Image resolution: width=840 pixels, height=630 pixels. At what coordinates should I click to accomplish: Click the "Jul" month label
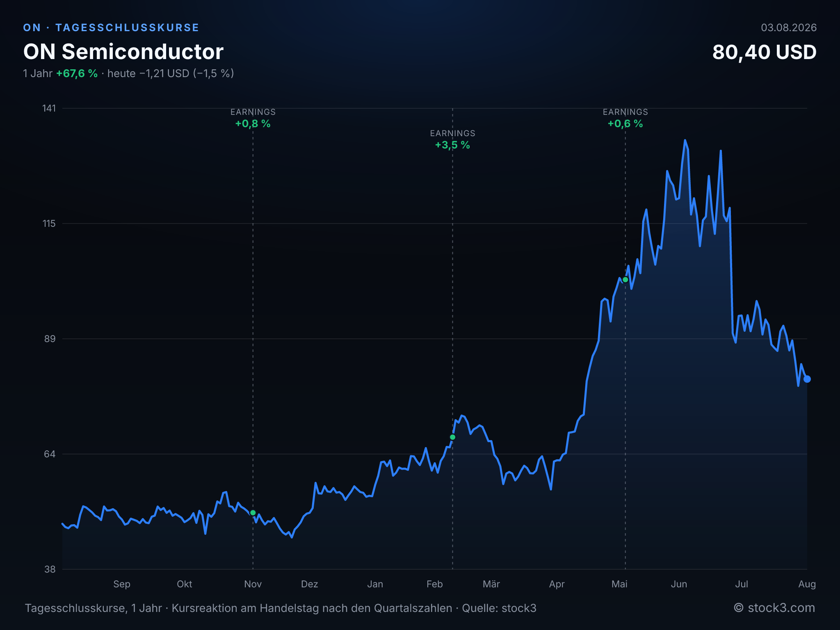[x=742, y=584]
